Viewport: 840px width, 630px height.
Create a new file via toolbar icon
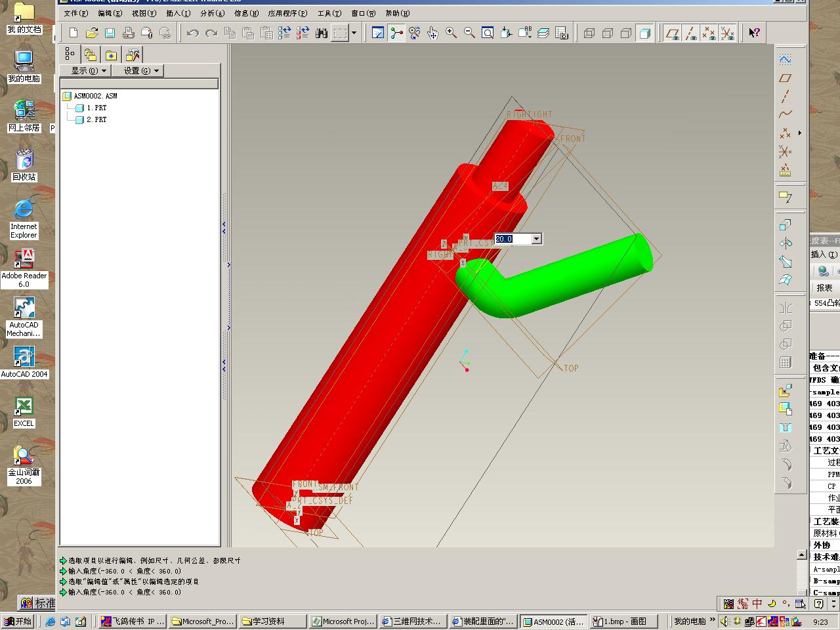coord(73,33)
